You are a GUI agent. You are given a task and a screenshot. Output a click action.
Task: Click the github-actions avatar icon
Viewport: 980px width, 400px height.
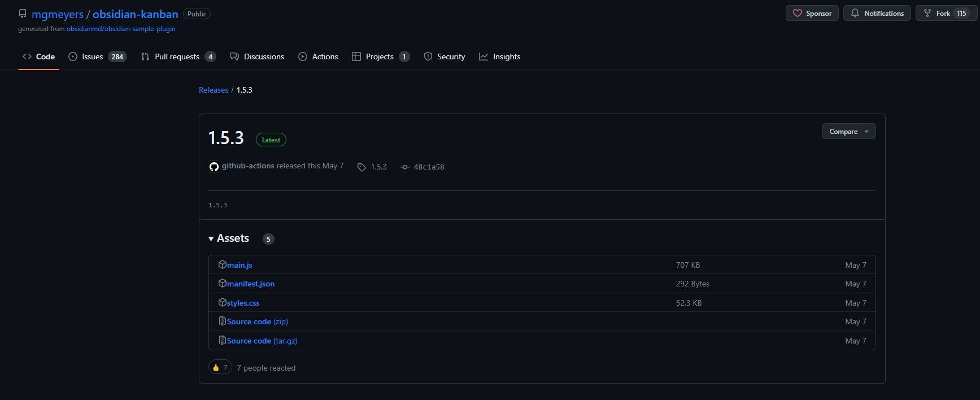214,167
